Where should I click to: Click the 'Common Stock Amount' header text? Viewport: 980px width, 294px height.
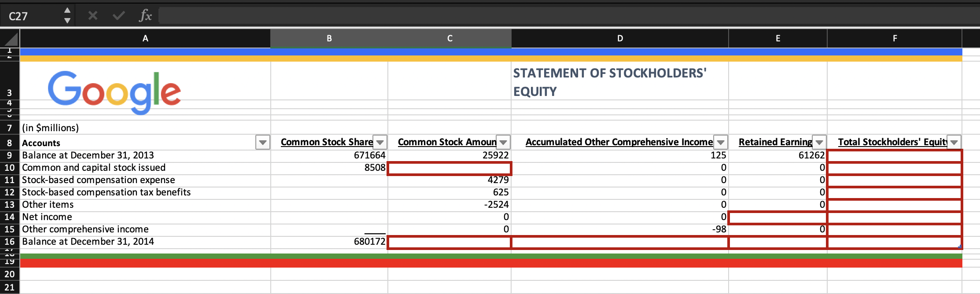click(x=447, y=142)
